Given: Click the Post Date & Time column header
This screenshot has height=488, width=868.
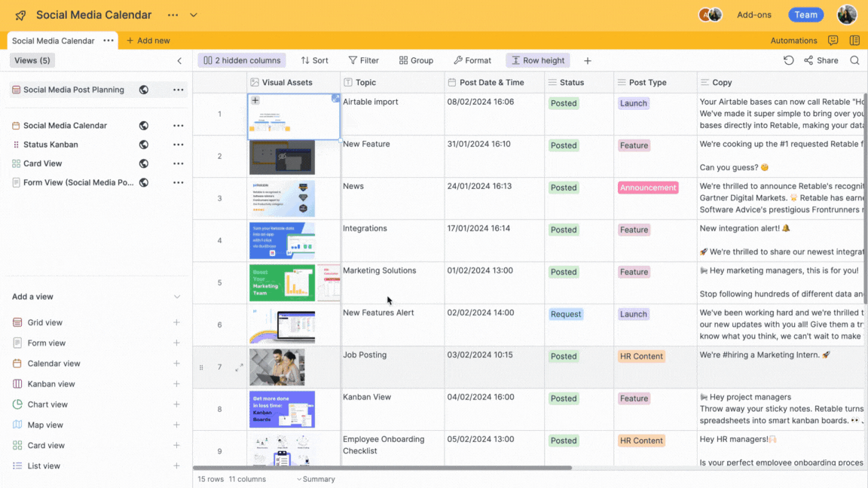Looking at the screenshot, I should click(x=494, y=82).
